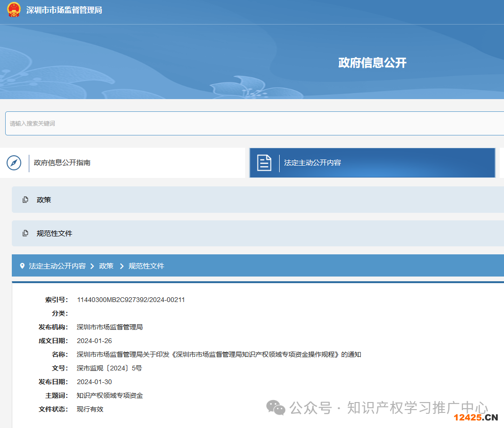The image size is (504, 428).
Task: Click chevron between 法定主动公开内容 and 政策
Action: (x=92, y=266)
